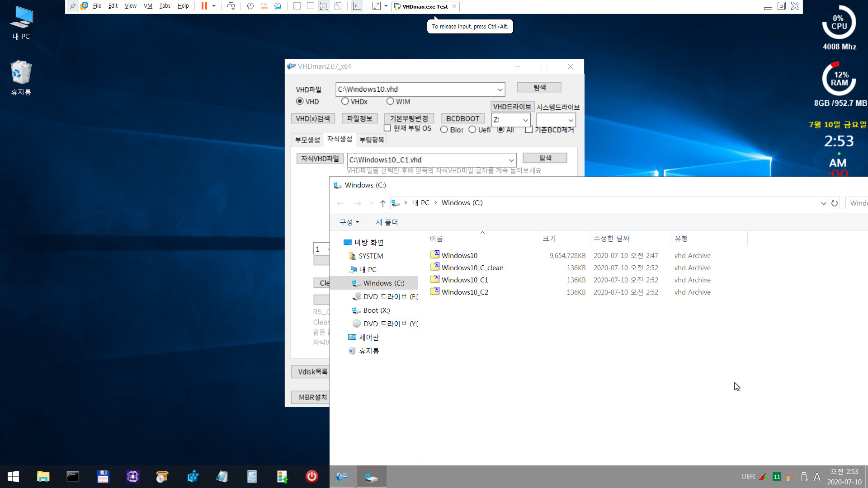Refresh the Windows (C:) folder view
This screenshot has height=488, width=868.
[835, 203]
